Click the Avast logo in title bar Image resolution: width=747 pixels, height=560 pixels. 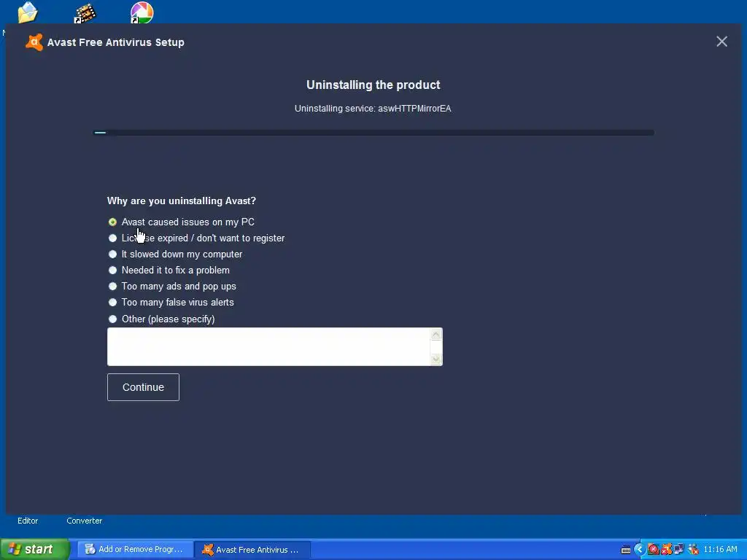pos(34,42)
